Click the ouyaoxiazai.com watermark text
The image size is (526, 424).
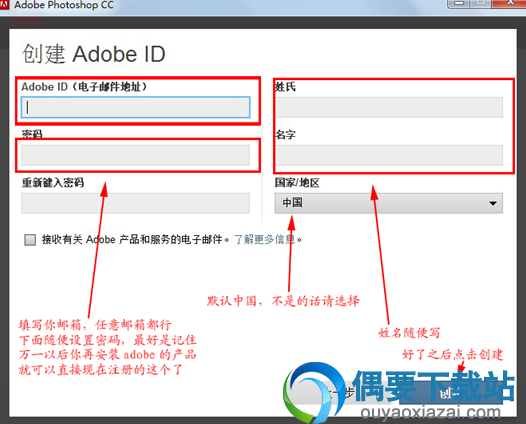coord(430,412)
